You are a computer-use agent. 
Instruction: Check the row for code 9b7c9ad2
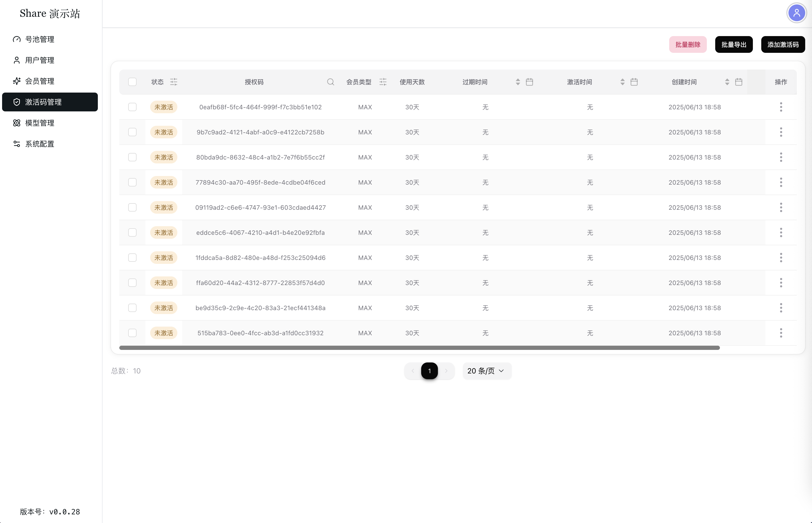(x=133, y=132)
